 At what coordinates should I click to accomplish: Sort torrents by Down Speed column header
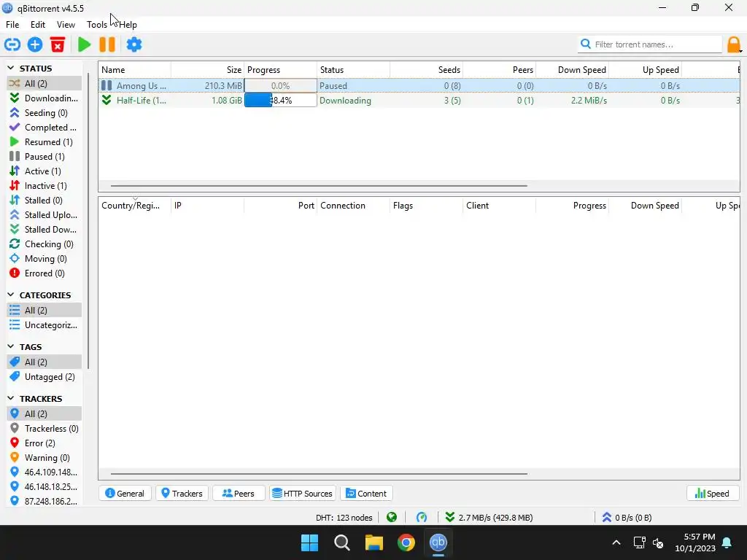572,70
